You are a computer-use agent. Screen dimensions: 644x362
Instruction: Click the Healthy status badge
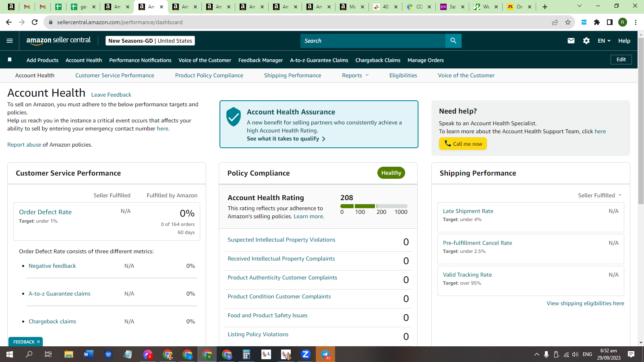click(391, 173)
